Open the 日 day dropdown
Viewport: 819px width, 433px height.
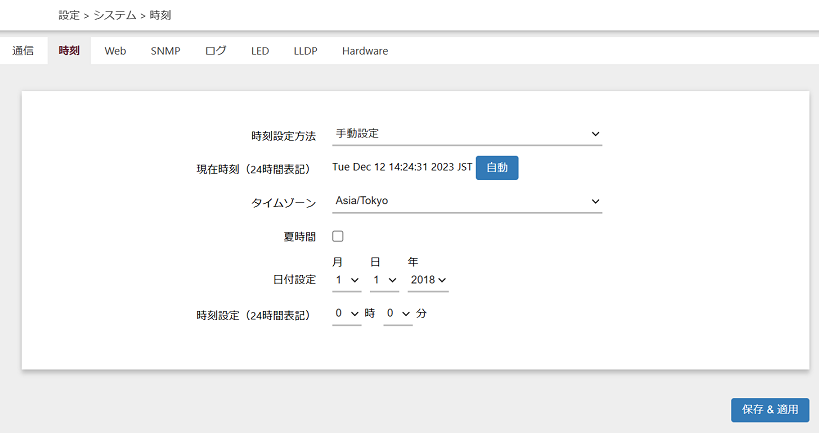[383, 281]
